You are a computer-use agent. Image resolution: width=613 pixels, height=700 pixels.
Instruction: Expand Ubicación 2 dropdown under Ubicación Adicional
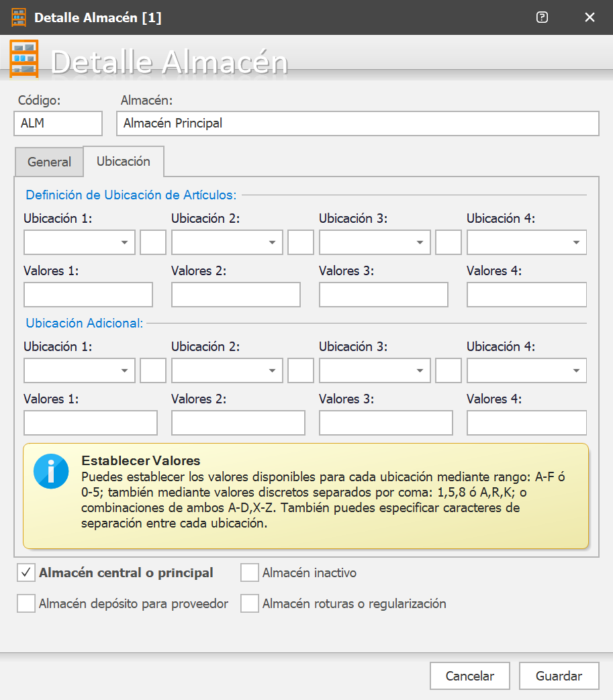point(227,370)
